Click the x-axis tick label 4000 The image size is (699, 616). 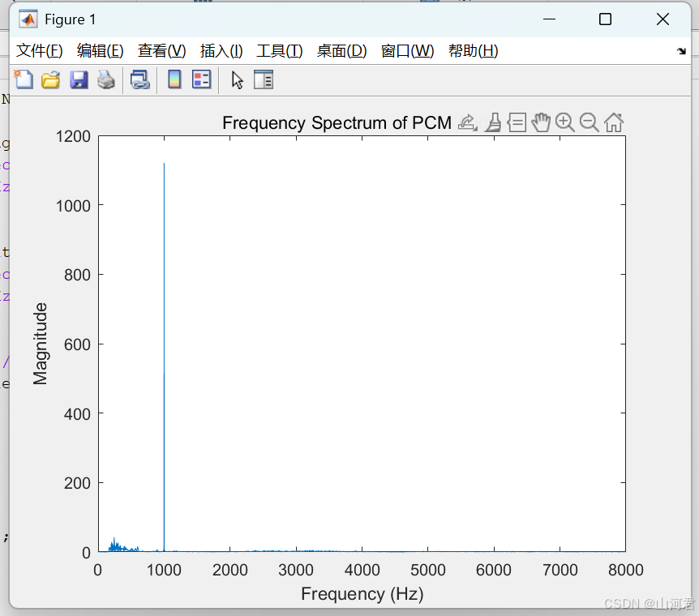coord(362,570)
